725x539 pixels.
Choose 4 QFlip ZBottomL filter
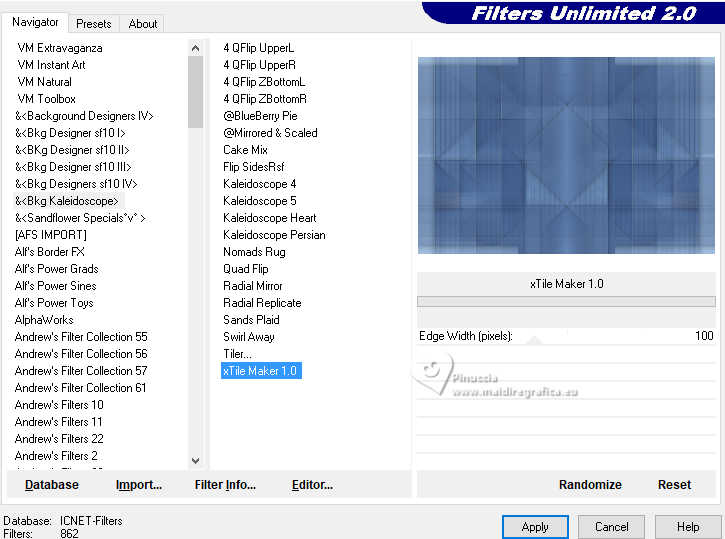click(264, 82)
